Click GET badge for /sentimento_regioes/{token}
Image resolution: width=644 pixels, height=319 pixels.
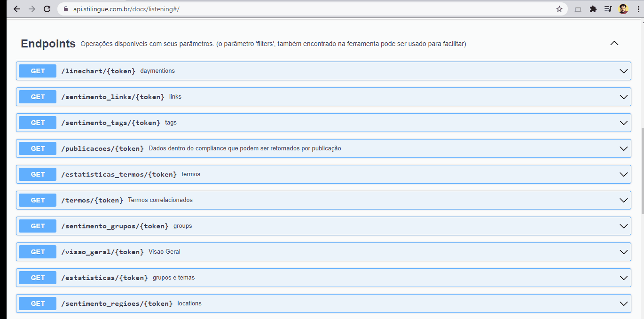(38, 303)
